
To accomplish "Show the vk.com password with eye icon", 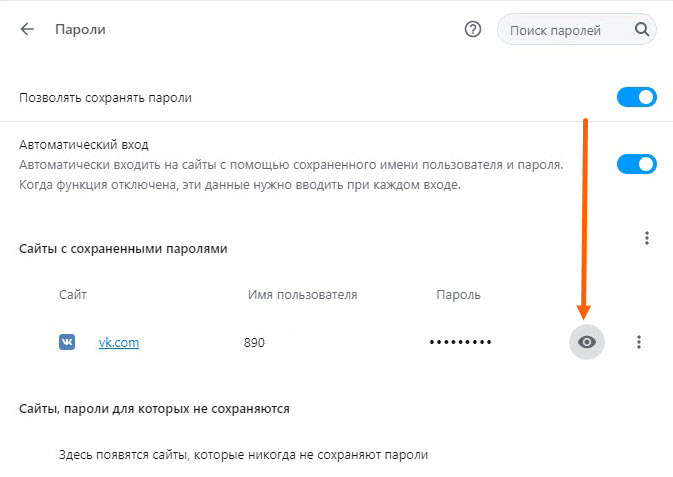I will pos(587,342).
